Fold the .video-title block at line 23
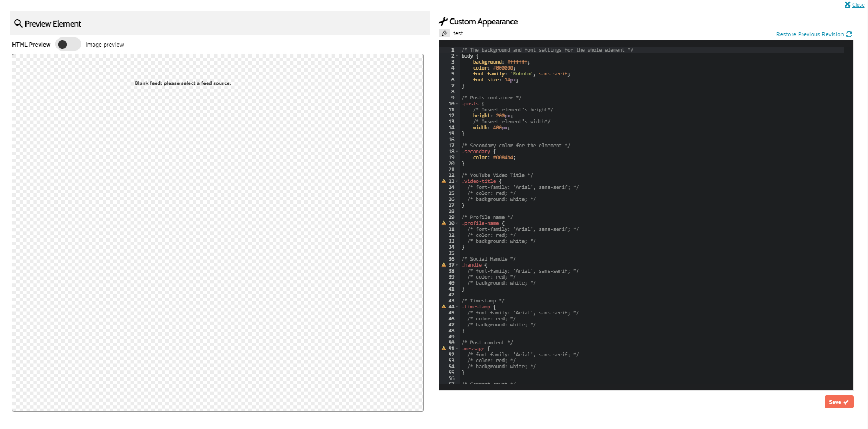868x429 pixels. coord(457,181)
